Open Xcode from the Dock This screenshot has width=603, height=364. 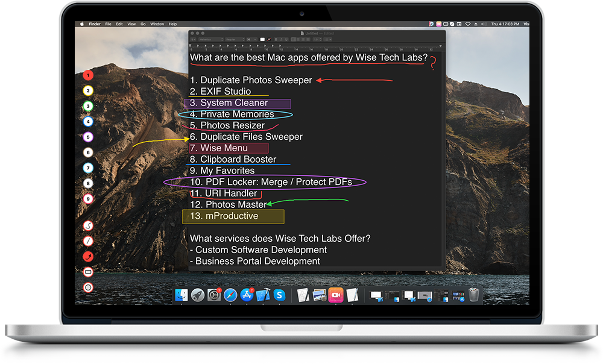click(263, 295)
